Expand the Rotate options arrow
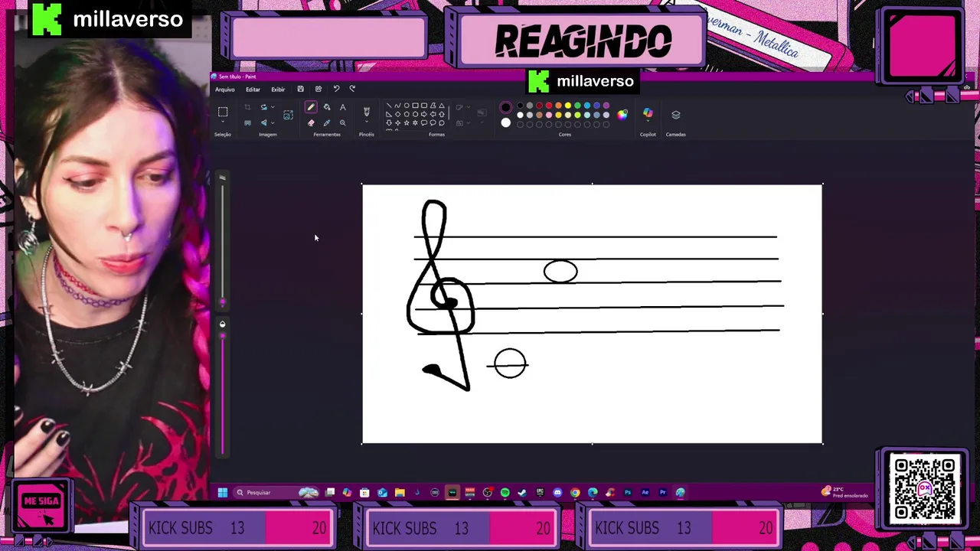 point(273,107)
